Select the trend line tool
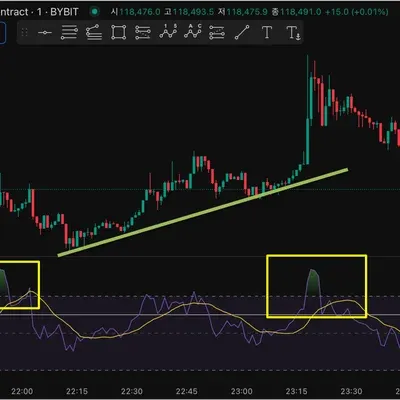 [242, 32]
